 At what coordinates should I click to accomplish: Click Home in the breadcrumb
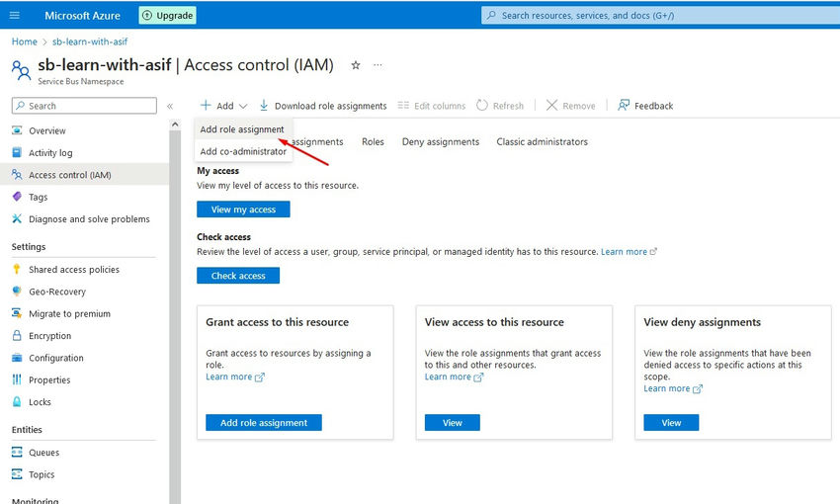[x=24, y=42]
